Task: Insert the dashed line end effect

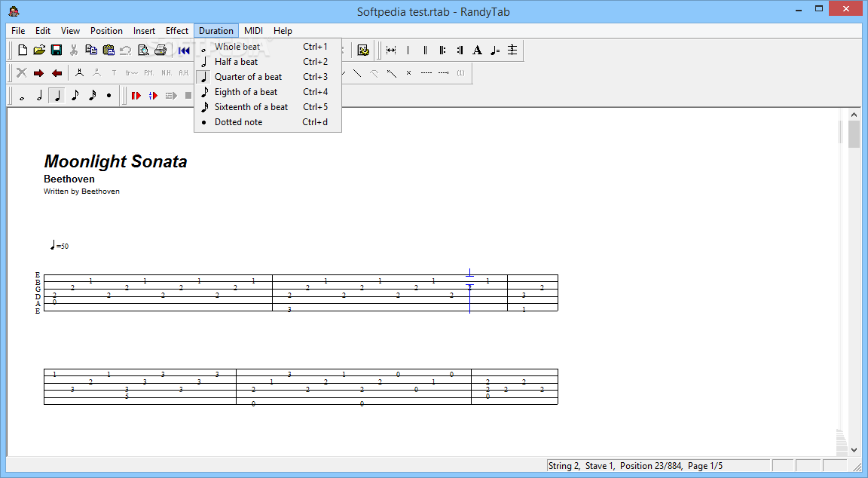Action: [443, 73]
